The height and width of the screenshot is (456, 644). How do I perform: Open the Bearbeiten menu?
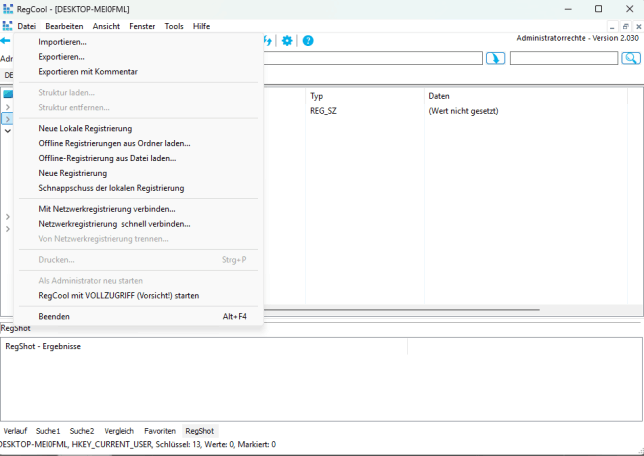64,26
